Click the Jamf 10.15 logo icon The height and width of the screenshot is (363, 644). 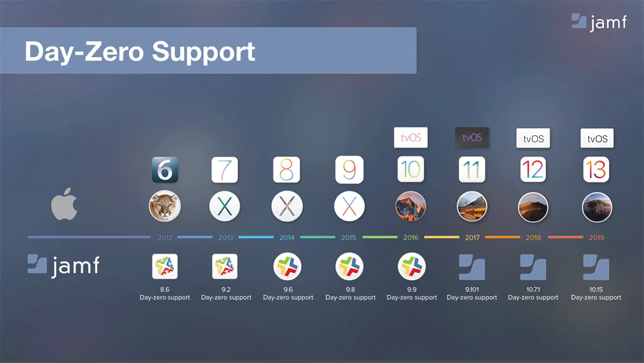pyautogui.click(x=596, y=267)
